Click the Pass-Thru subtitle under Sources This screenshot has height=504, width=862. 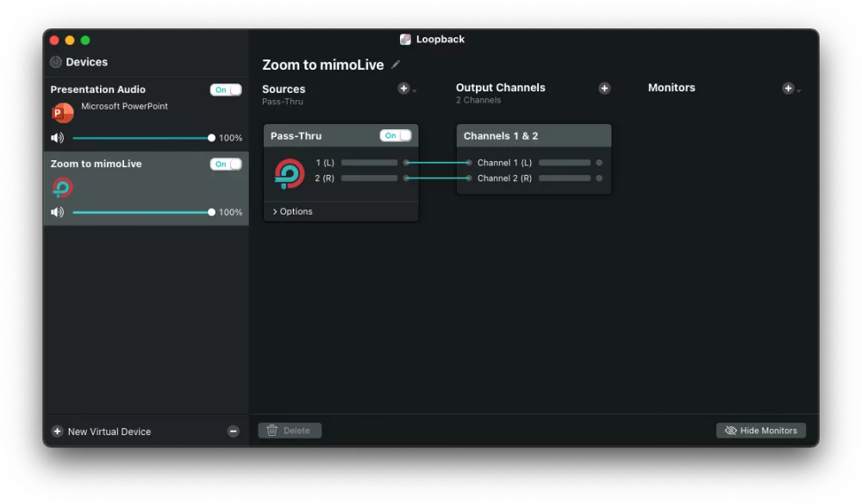tap(283, 102)
